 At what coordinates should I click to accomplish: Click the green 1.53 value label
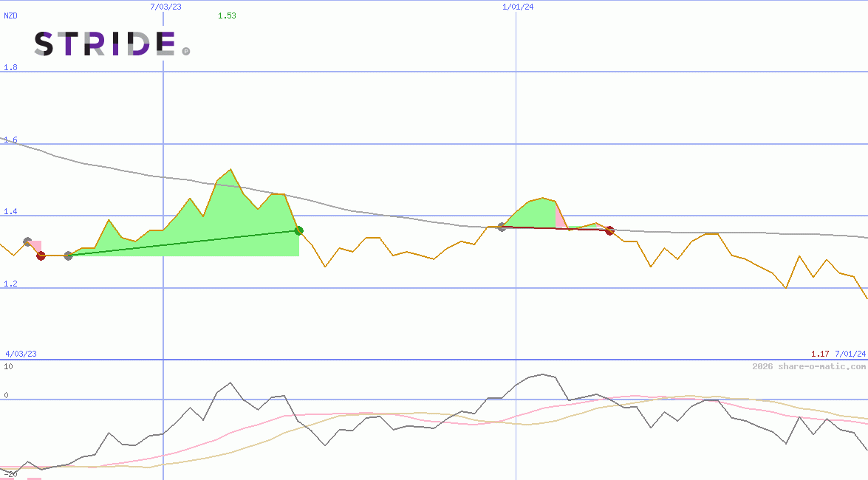tap(227, 16)
